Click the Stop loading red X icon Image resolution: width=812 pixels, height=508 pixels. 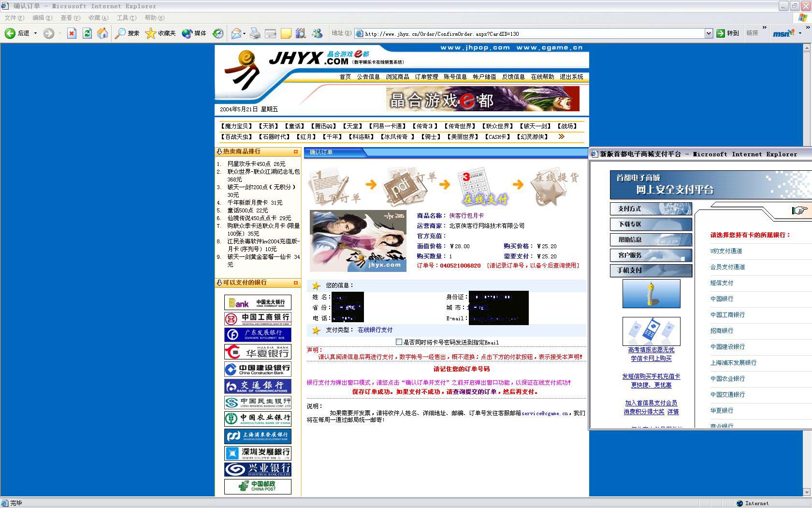click(72, 33)
